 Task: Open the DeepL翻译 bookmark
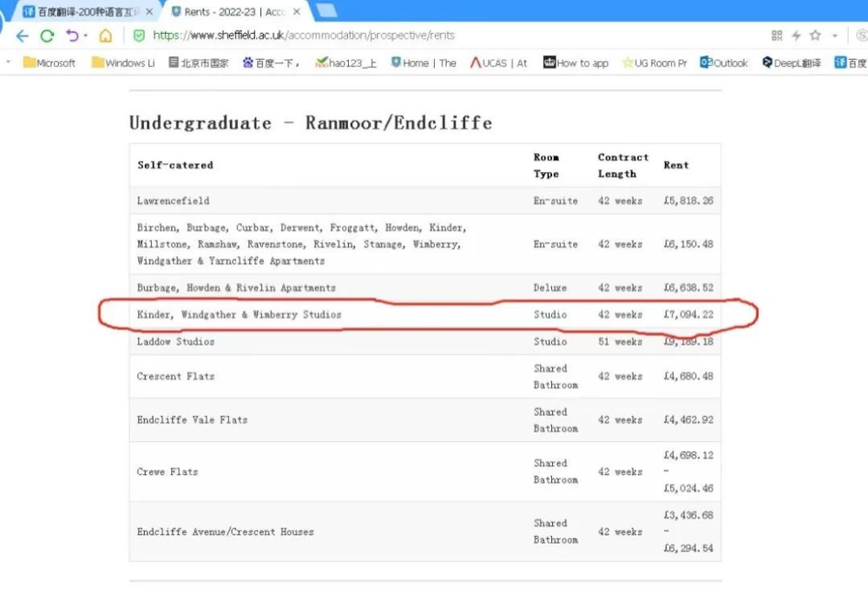pos(791,63)
